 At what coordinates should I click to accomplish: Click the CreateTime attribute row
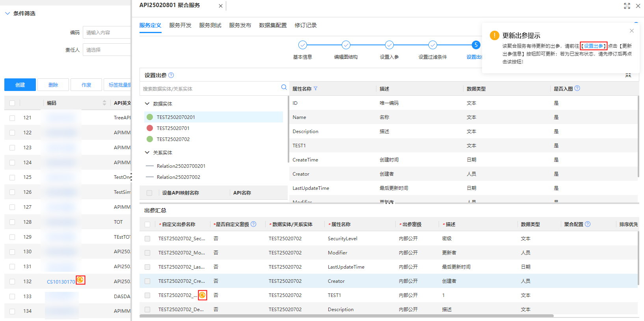(x=463, y=160)
